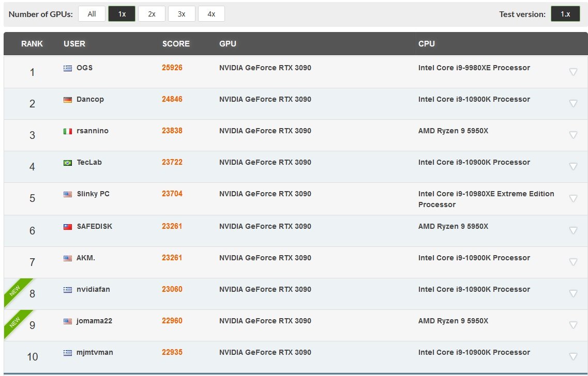This screenshot has width=588, height=376.
Task: Expand details for nvidiafan row
Action: tap(573, 293)
